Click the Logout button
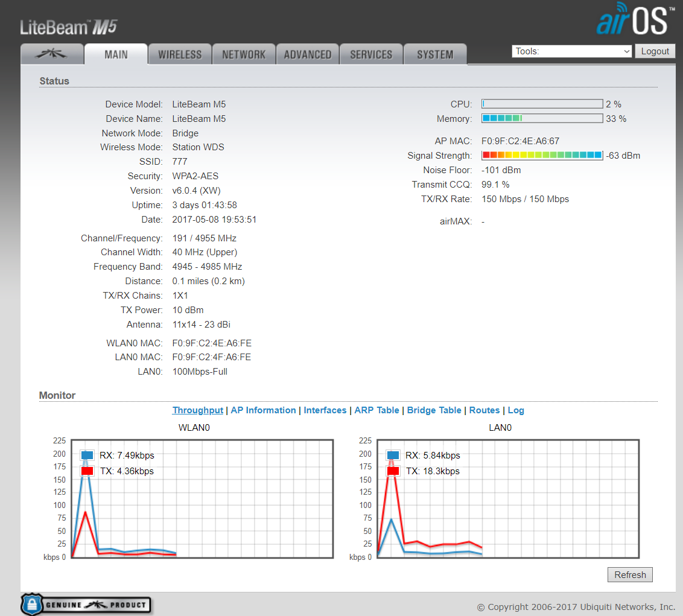Viewport: 683px width, 616px height. point(655,51)
